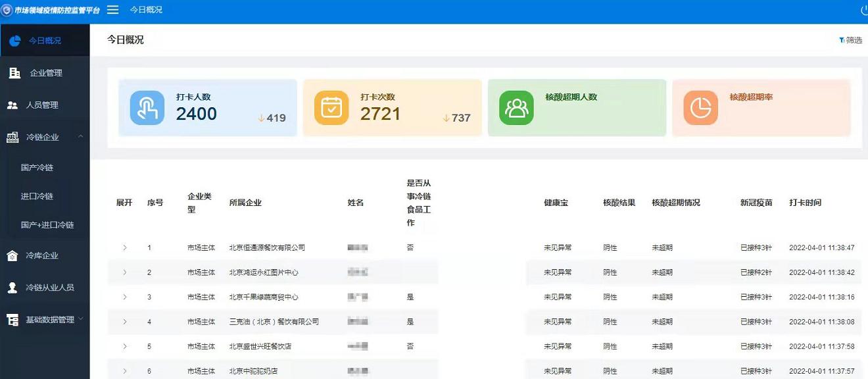Click the 核酸超期率 stat card
This screenshot has width=868, height=379.
[x=761, y=108]
